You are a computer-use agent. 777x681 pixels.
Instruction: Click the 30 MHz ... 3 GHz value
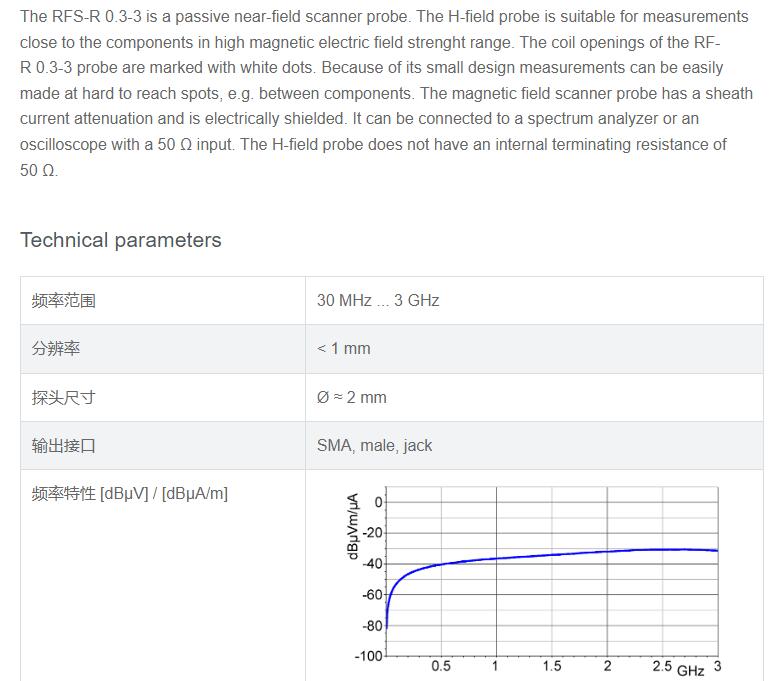(378, 300)
